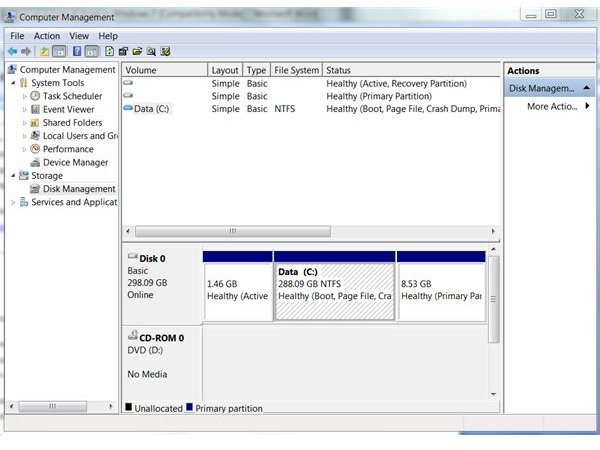Screen dimensions: 600x450
Task: Select the Data (C:) volume row
Action: pyautogui.click(x=311, y=109)
